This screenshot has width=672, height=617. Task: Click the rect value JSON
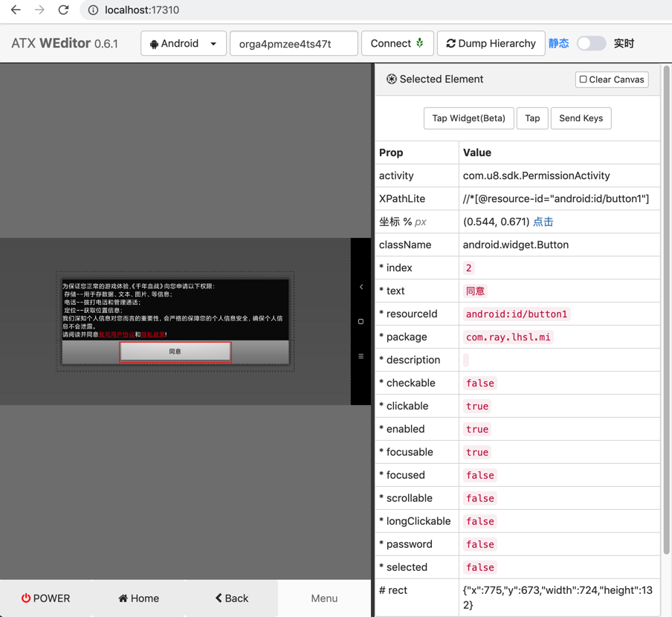558,598
